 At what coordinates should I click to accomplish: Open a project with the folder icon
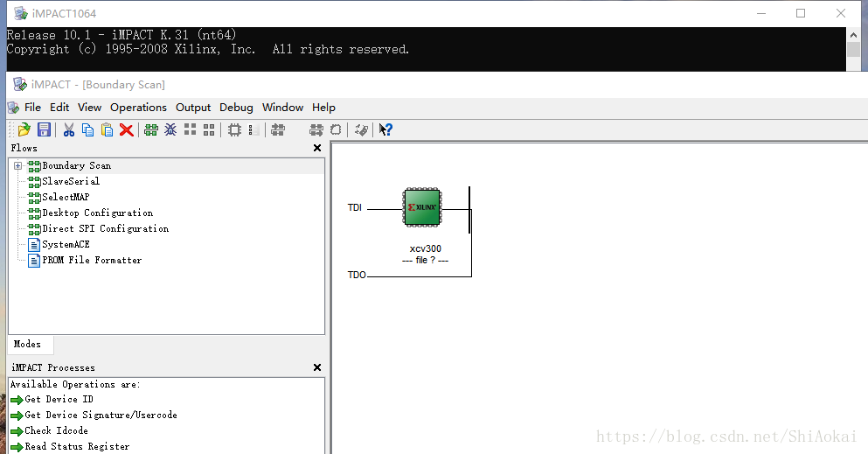click(x=24, y=129)
